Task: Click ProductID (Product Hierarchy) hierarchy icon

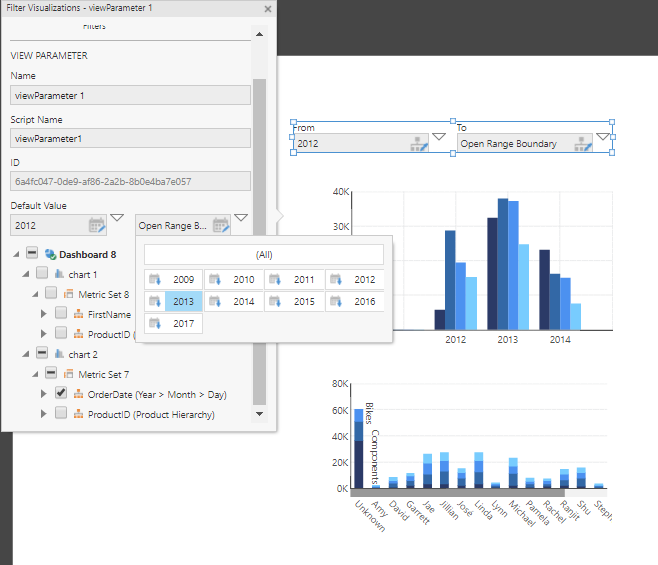Action: 78,414
